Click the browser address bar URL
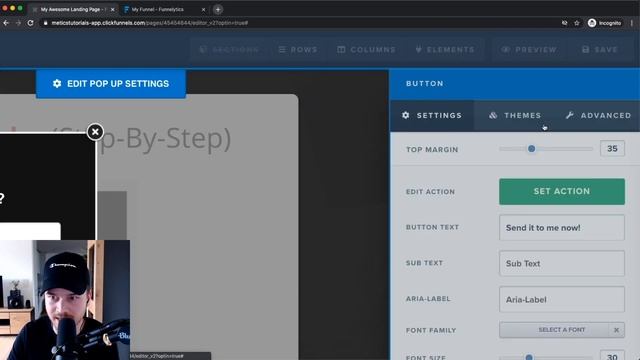Screen dimensions: 640x360 click(x=150, y=23)
